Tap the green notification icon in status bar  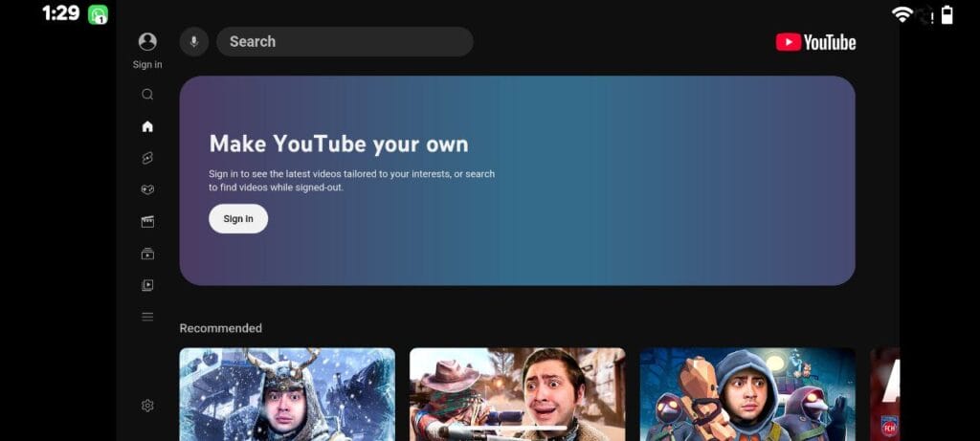[99, 14]
